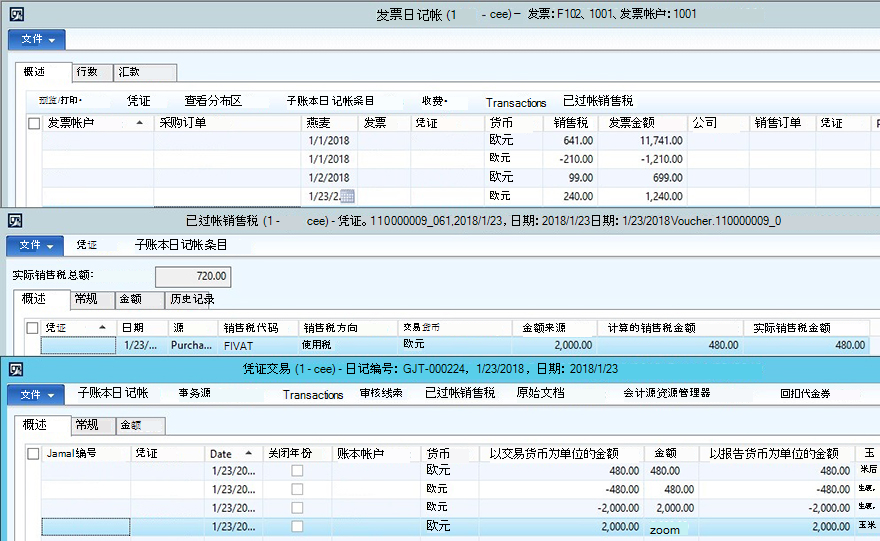
Task: Open the calendar picker in the 1/23 date cell
Action: 347,196
